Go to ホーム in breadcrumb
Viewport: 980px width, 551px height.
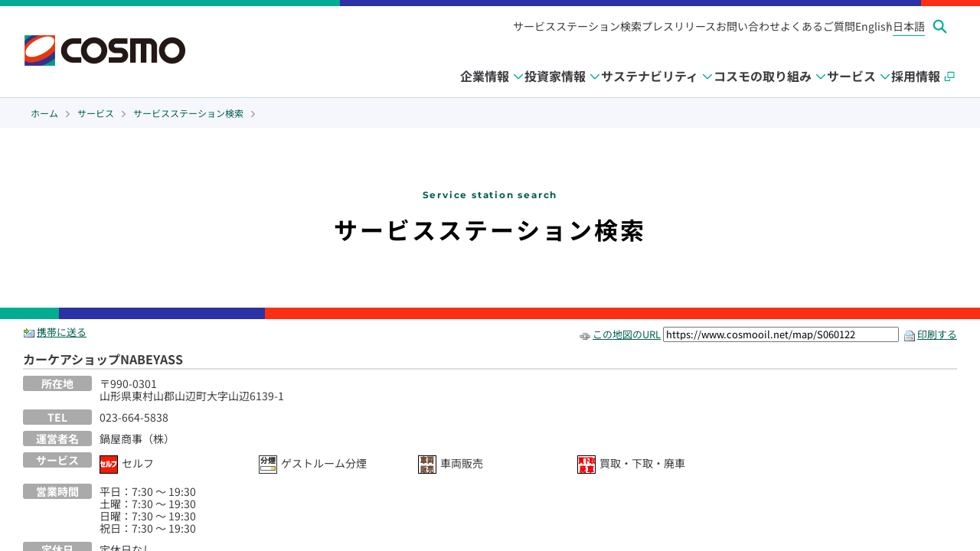44,113
